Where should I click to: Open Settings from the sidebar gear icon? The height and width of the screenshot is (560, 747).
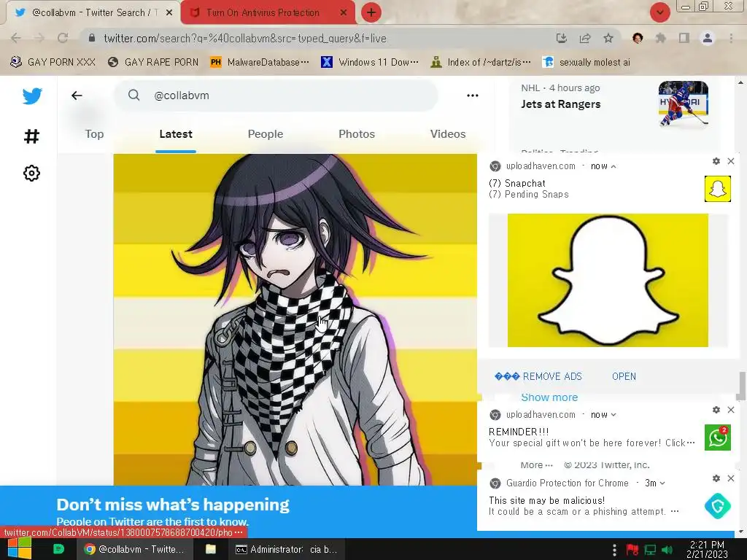click(x=31, y=173)
